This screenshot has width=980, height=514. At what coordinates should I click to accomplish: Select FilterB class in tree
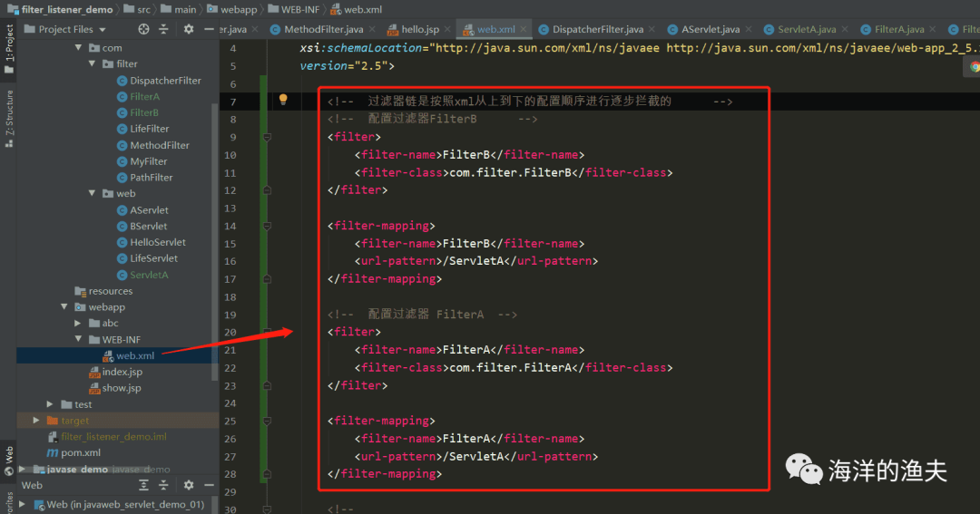tap(138, 112)
